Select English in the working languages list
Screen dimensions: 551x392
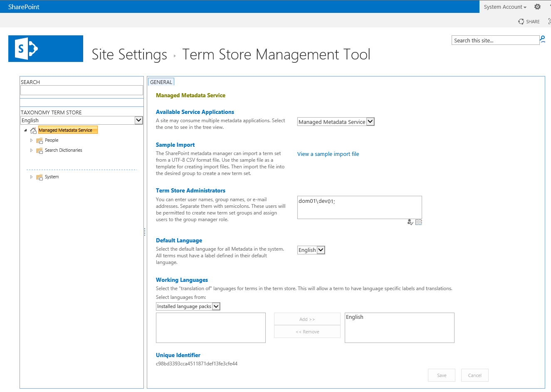355,317
